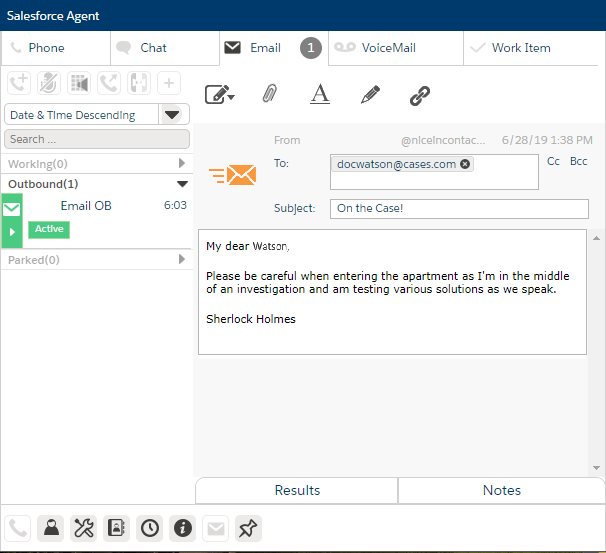Click in the email body text area
Screen dimensions: 606x553
click(392, 292)
